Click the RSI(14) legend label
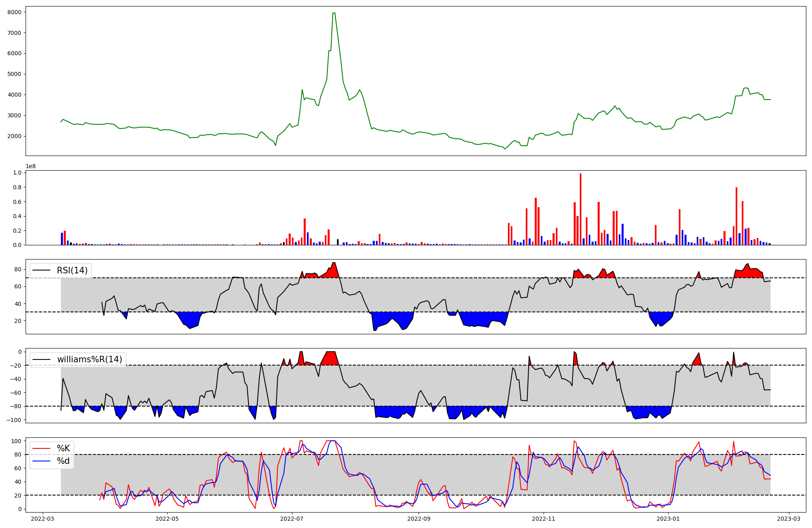 tap(72, 270)
